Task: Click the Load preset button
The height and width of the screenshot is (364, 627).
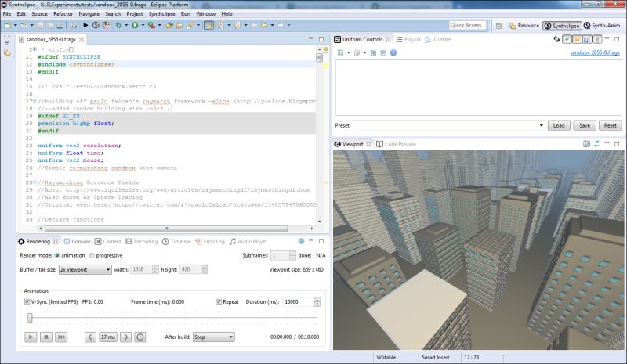Action: (559, 125)
